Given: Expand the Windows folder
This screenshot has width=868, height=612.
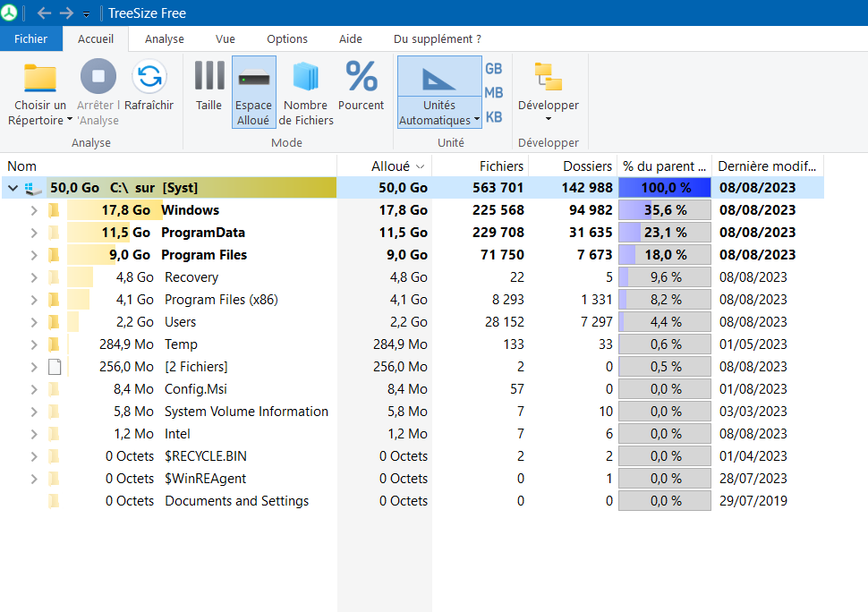Looking at the screenshot, I should (34, 210).
